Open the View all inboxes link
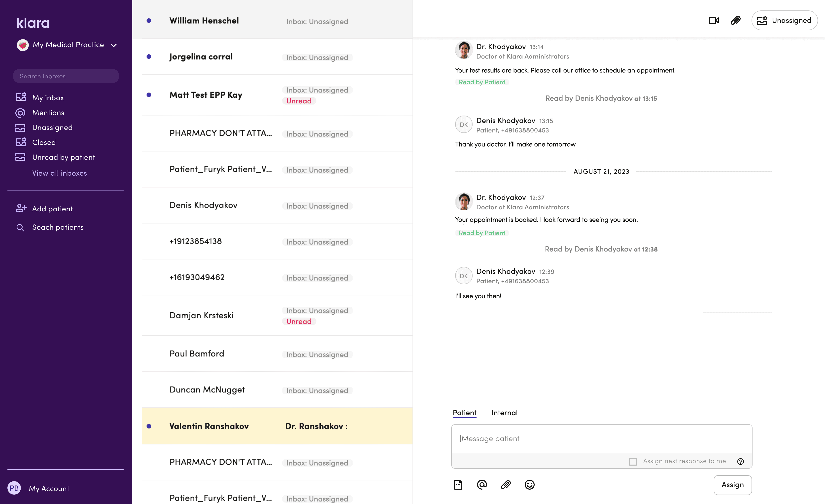The height and width of the screenshot is (504, 825). click(59, 173)
